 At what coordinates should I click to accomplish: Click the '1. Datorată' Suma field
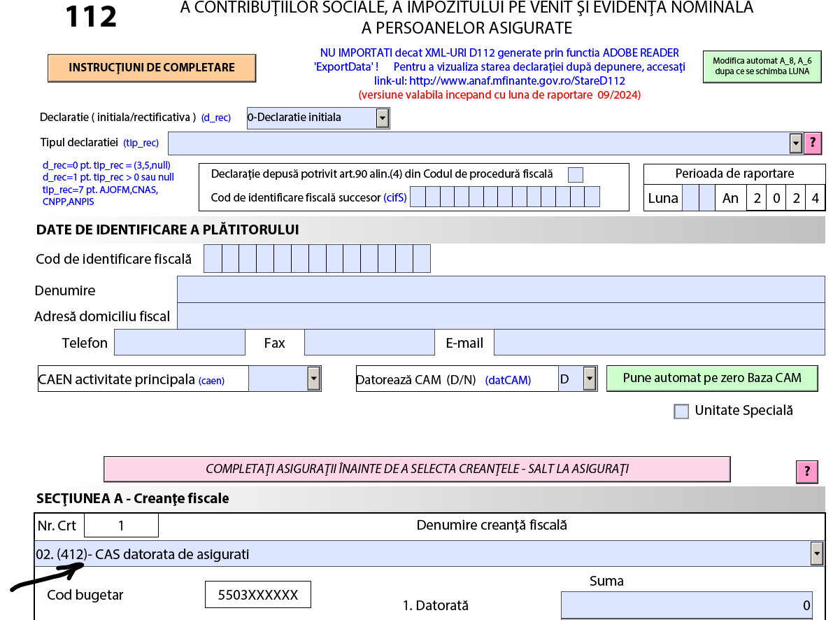click(x=687, y=605)
